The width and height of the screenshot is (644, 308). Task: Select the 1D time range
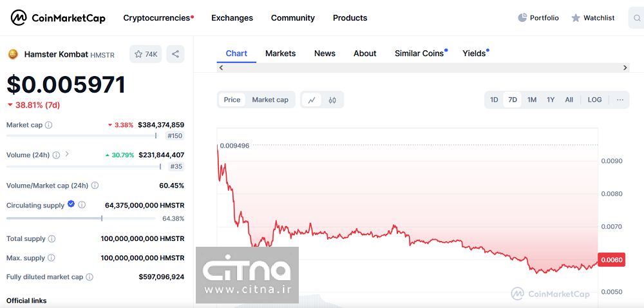coord(494,100)
